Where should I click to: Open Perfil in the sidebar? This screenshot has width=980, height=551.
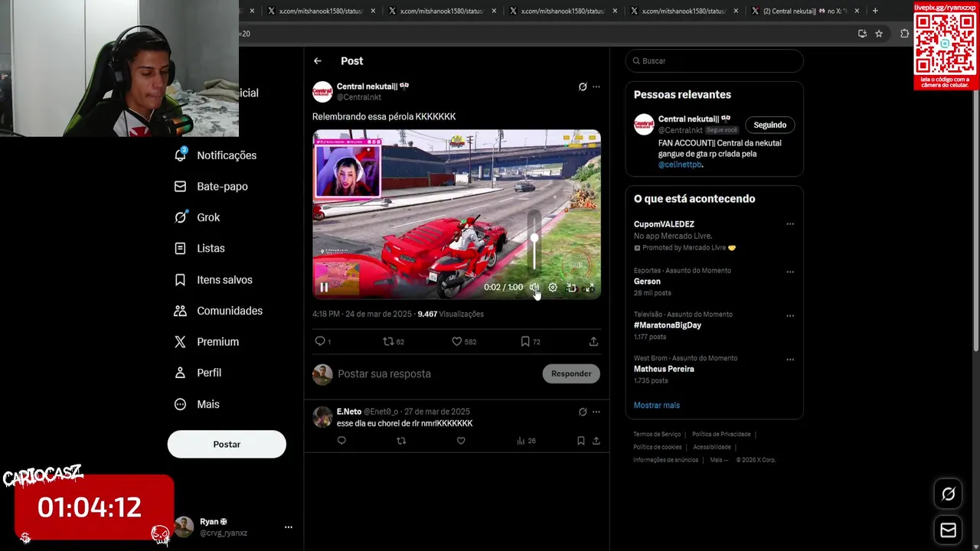point(198,373)
